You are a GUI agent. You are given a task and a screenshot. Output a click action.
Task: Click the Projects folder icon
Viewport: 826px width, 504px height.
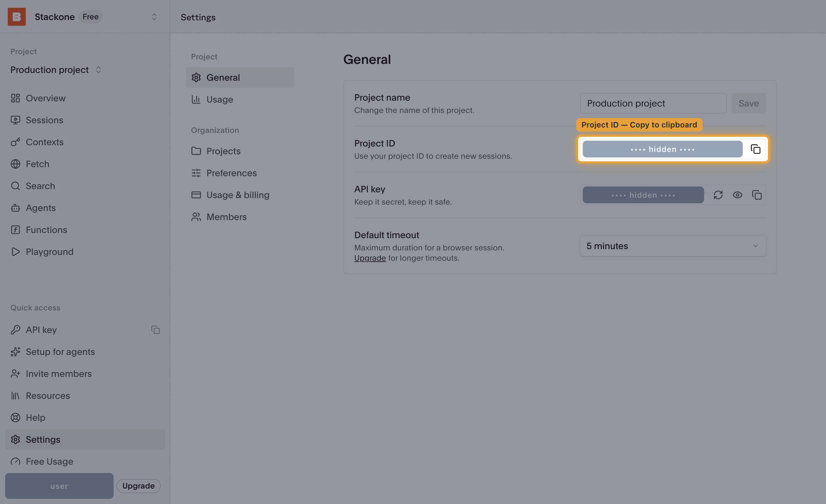click(196, 151)
